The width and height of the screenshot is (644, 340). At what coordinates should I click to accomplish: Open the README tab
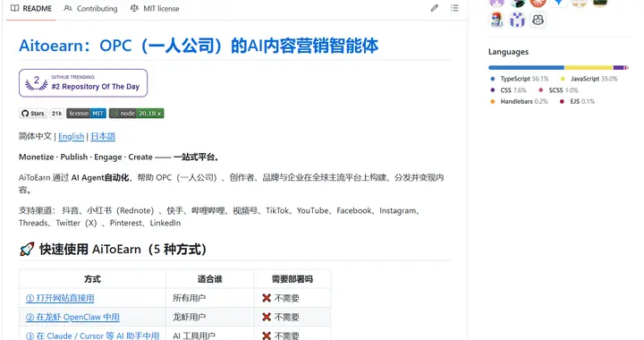[x=31, y=9]
